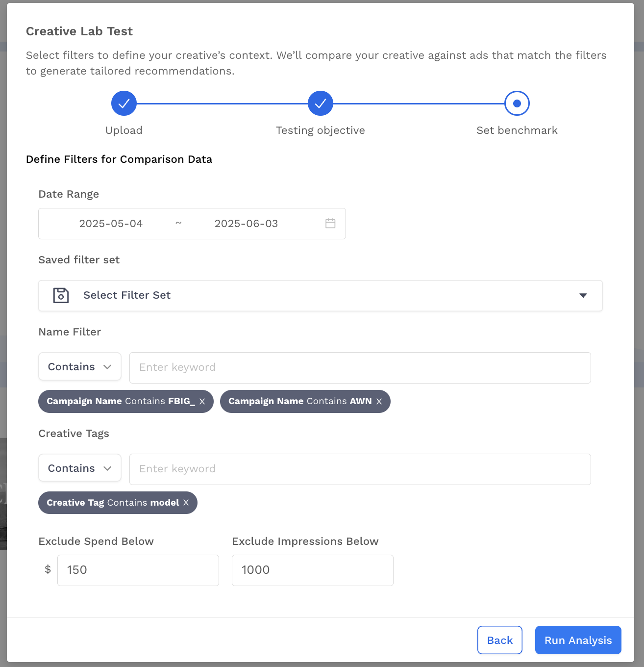Viewport: 644px width, 667px height.
Task: Click the Creative Tags keyword input field
Action: click(360, 469)
